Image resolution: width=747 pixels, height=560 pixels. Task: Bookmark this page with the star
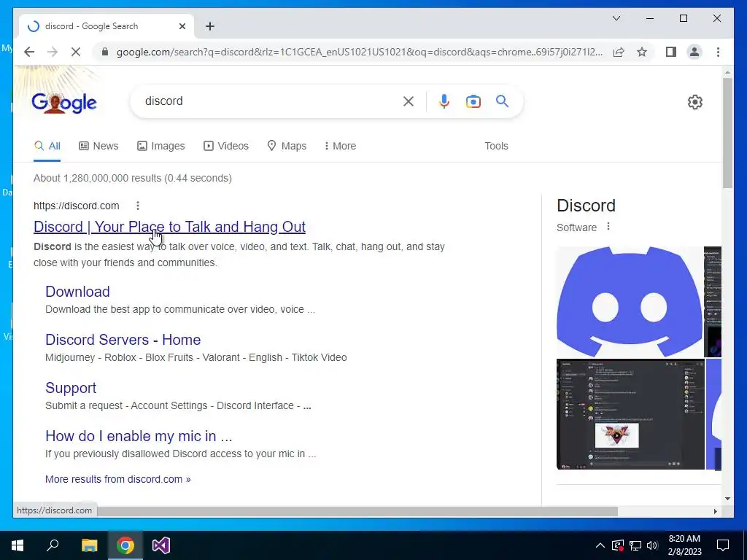coord(642,52)
